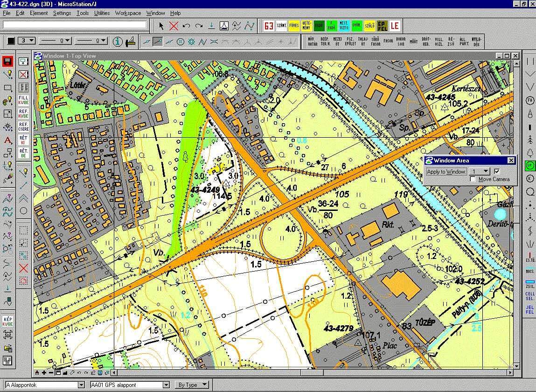Click the red 63 toolbar icon
536x392 pixels.
(269, 26)
